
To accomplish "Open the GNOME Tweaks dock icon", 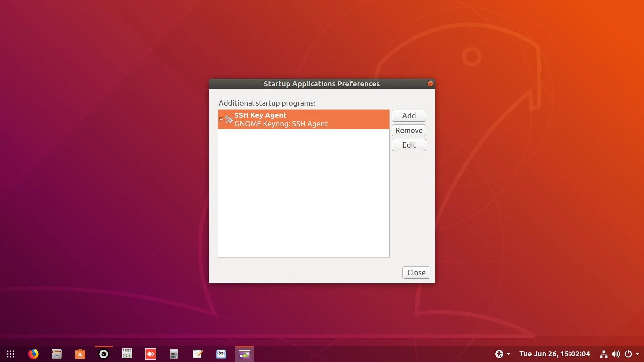I will coord(127,354).
